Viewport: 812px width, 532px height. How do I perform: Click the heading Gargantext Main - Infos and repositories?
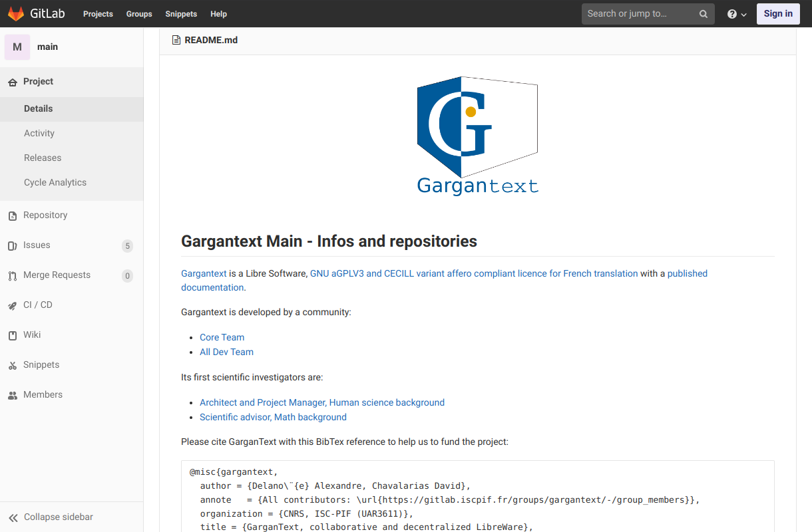tap(329, 241)
